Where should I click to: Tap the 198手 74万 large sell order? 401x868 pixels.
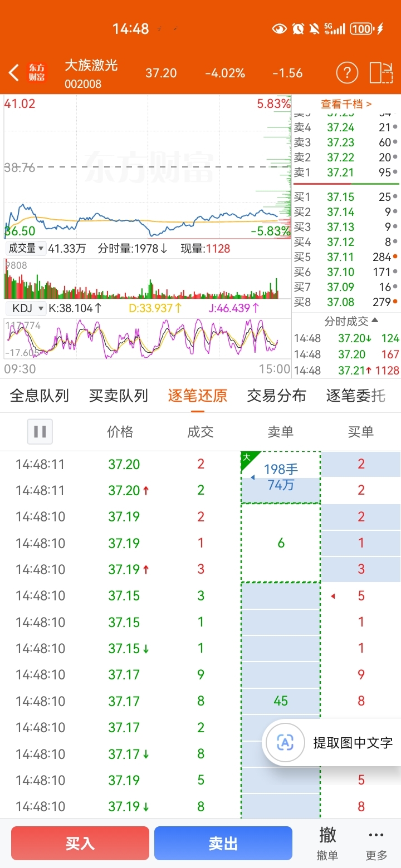[281, 477]
